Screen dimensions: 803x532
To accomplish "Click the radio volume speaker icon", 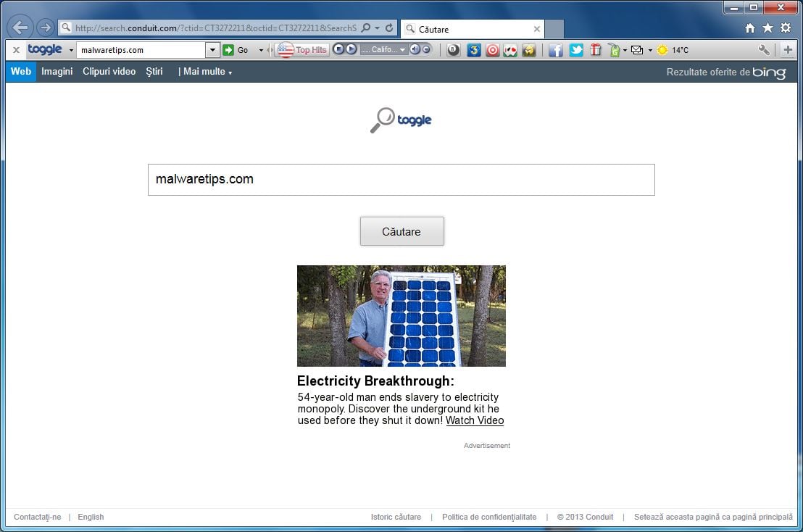I will pos(415,49).
